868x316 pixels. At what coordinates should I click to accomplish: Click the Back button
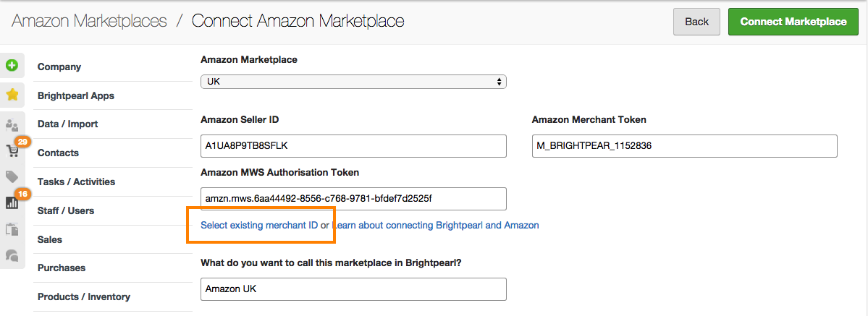click(696, 22)
